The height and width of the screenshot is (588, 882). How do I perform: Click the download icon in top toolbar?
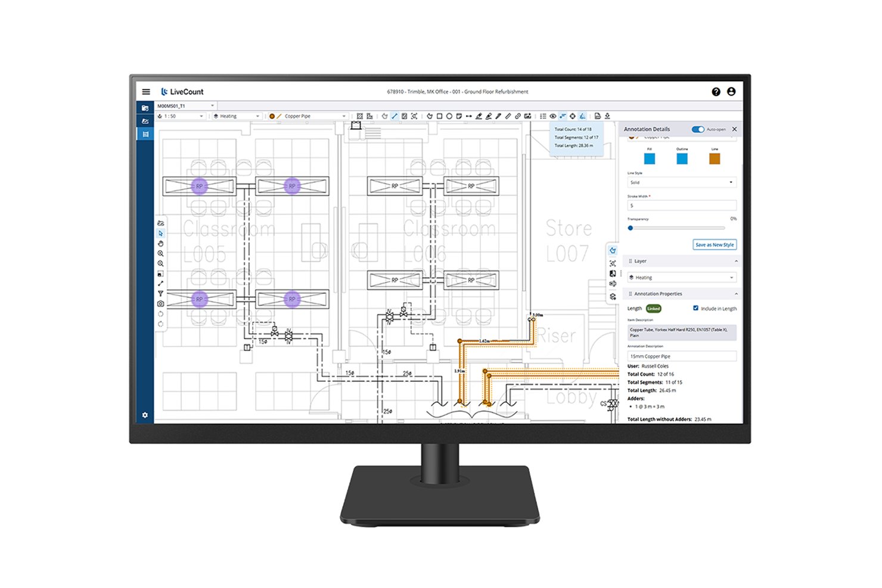tap(607, 116)
